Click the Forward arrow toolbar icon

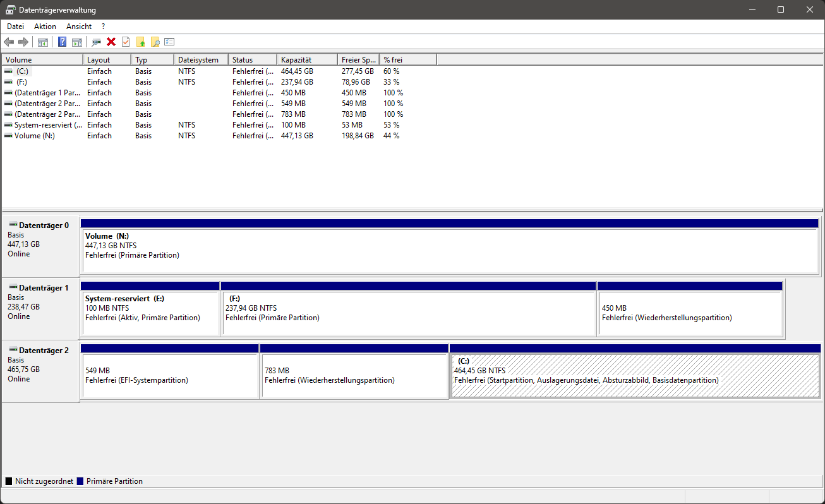pos(23,42)
